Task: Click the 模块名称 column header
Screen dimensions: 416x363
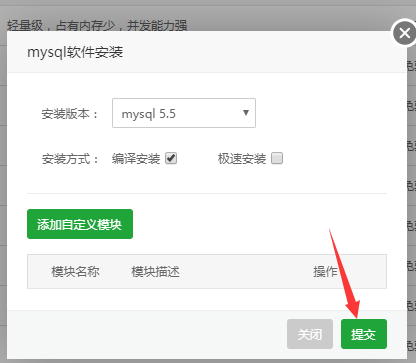Action: tap(75, 272)
